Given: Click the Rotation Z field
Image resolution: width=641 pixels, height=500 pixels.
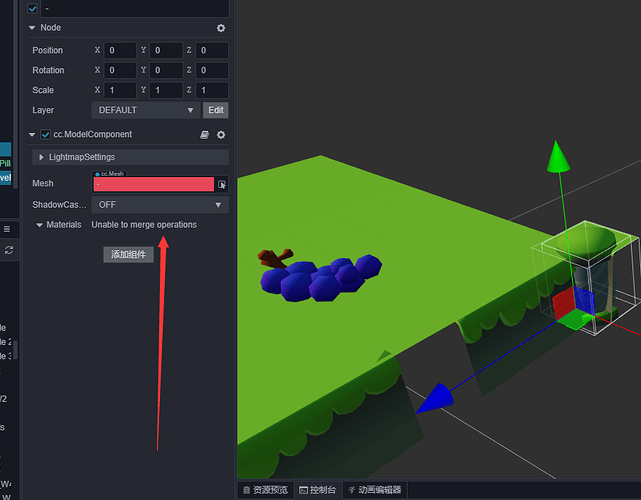Looking at the screenshot, I should point(212,70).
